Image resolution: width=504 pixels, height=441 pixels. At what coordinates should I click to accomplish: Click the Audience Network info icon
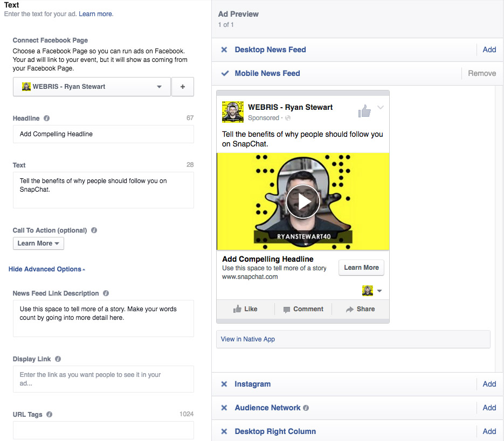(306, 408)
